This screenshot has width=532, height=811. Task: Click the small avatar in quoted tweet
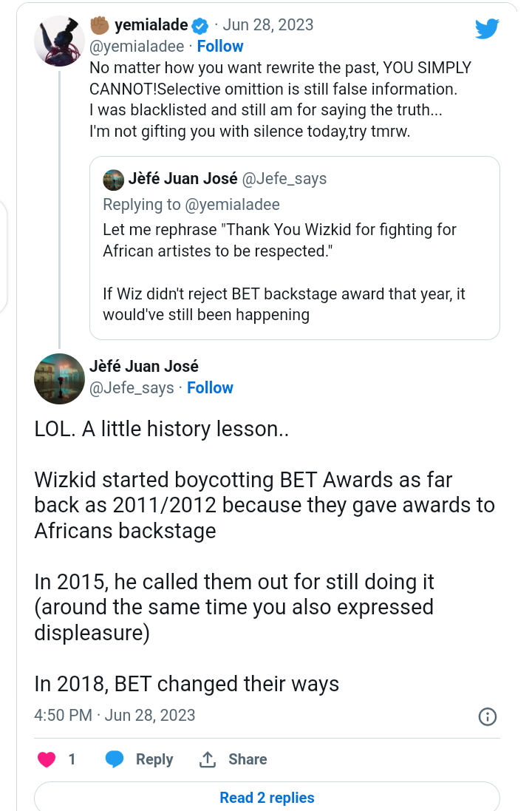tap(113, 180)
